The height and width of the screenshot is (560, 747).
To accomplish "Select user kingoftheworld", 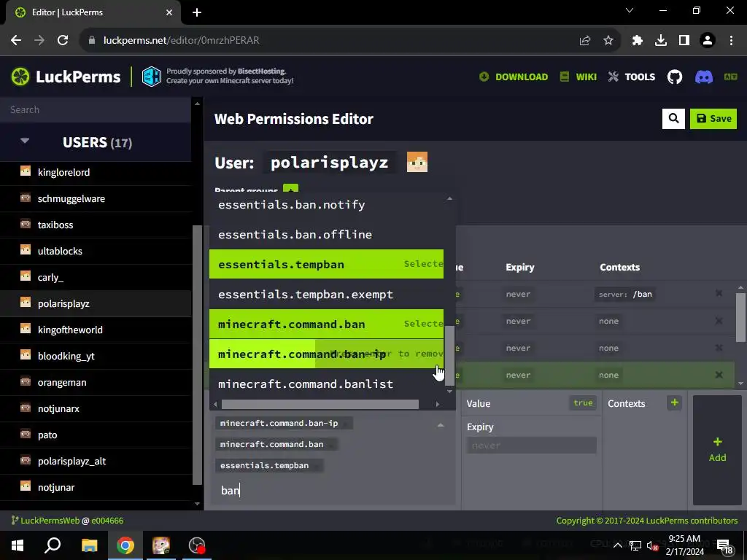I will tap(96, 330).
